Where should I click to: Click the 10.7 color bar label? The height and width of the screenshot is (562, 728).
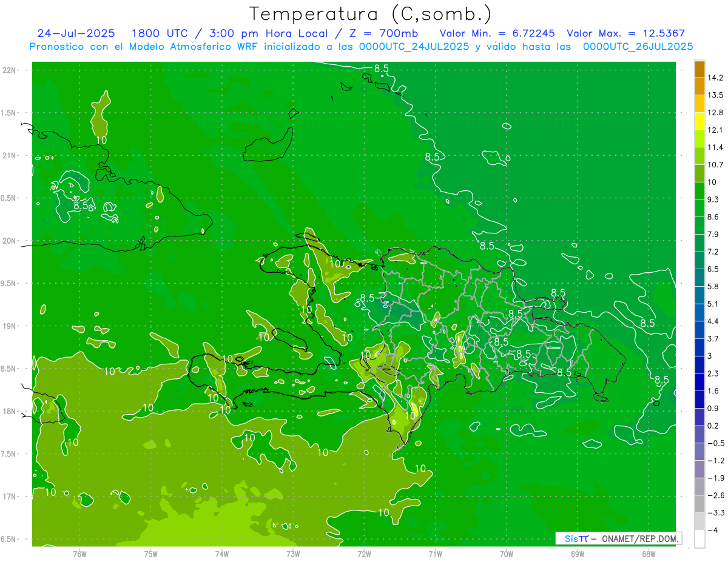715,164
